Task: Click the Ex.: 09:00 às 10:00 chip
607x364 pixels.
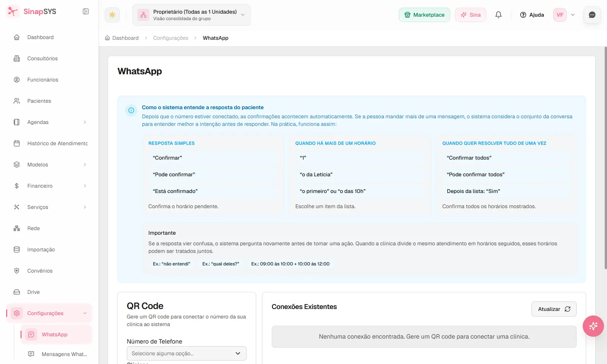Action: [x=290, y=264]
